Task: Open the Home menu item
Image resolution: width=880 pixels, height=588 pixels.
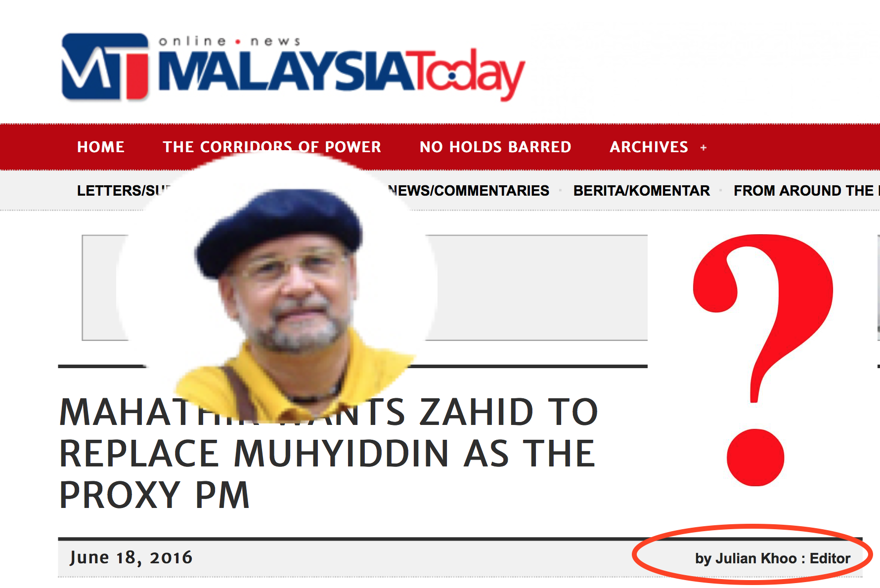Action: [x=101, y=147]
